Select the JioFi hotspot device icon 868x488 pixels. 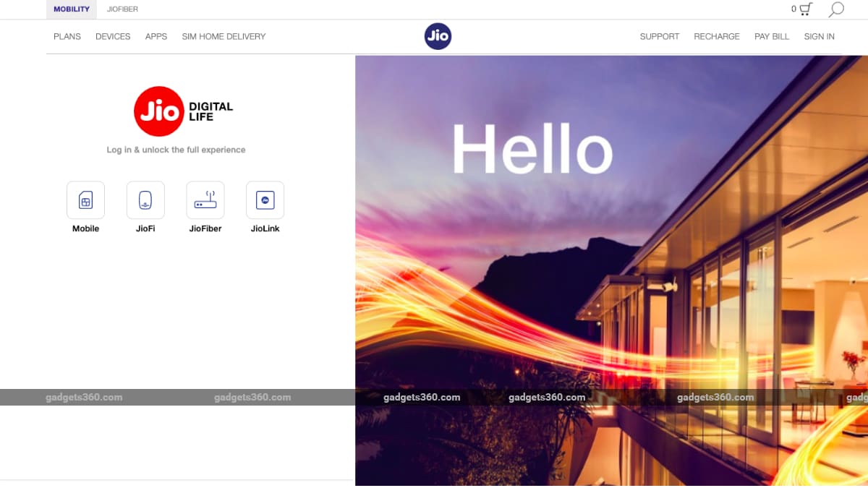point(145,200)
